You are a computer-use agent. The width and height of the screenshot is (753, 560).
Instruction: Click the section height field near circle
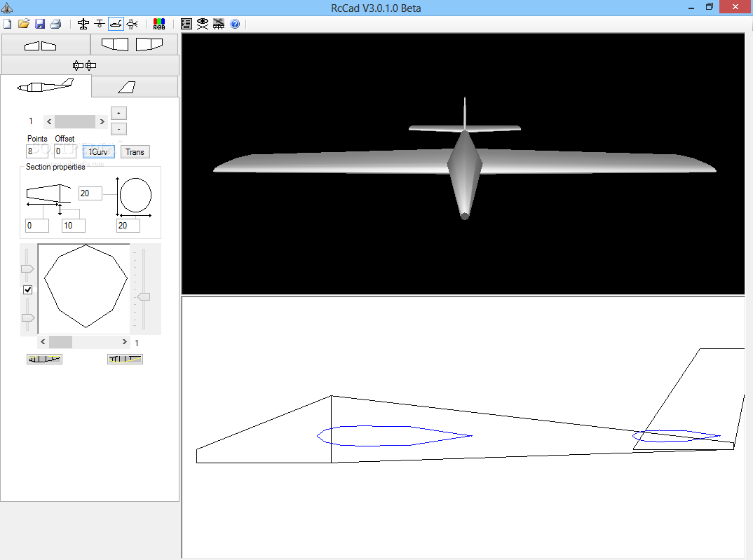(x=90, y=193)
